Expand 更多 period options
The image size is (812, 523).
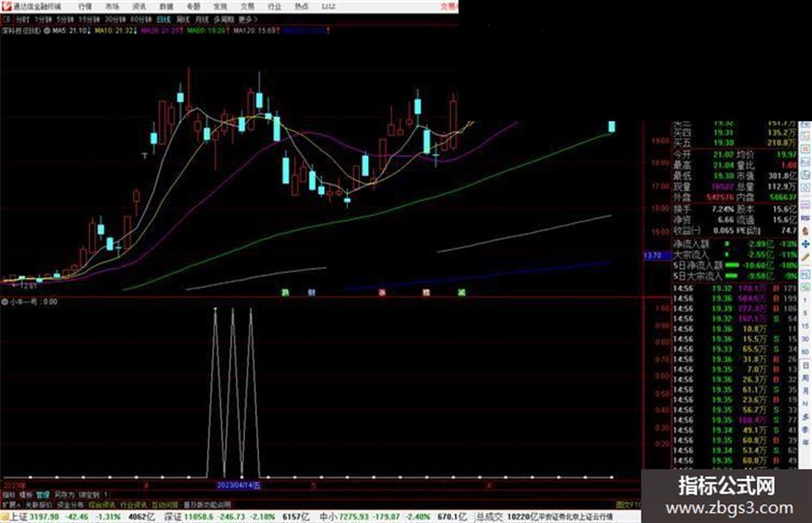point(247,20)
